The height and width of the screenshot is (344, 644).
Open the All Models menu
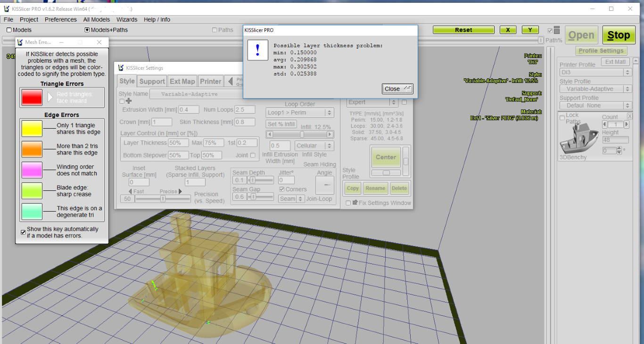coord(97,19)
